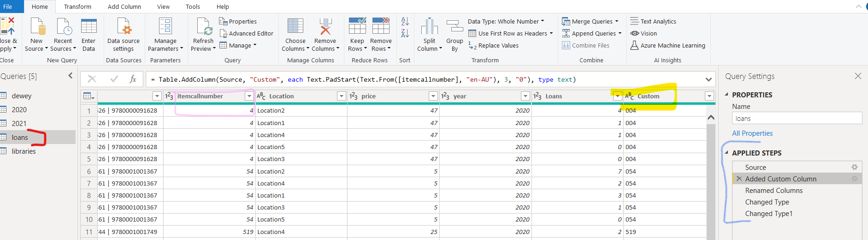The height and width of the screenshot is (240, 868).
Task: Select the Renamed Columns step
Action: (774, 190)
